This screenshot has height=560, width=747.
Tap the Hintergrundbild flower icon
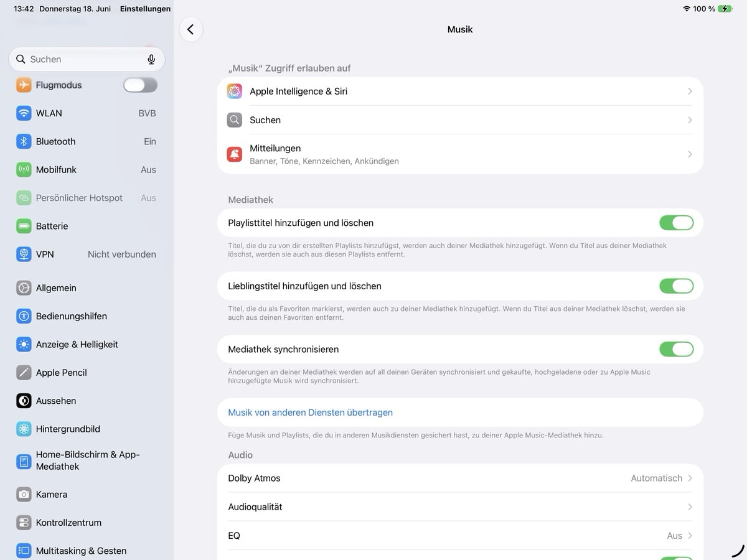(24, 429)
